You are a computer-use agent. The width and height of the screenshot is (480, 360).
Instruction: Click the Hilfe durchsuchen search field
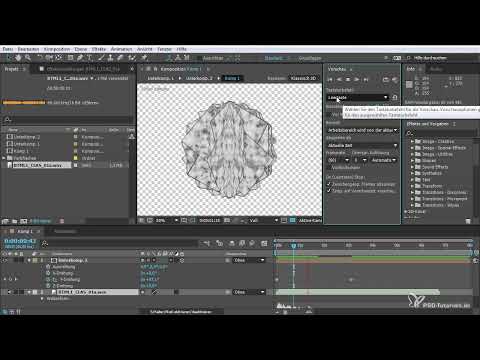[442, 58]
